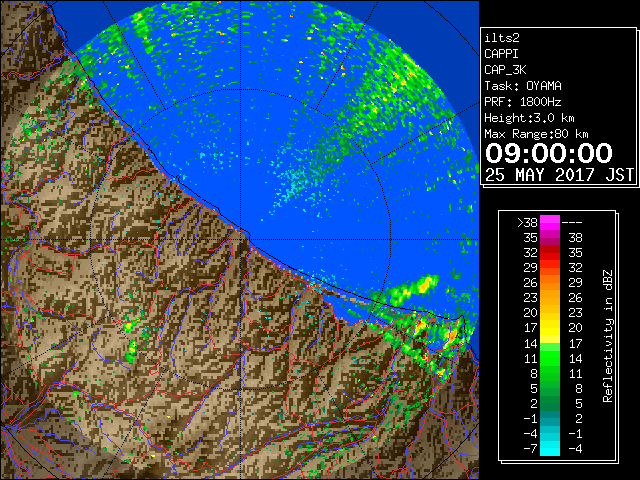The height and width of the screenshot is (480, 640).
Task: Click the cyan -7 dBZ color swatch
Action: pyautogui.click(x=550, y=449)
